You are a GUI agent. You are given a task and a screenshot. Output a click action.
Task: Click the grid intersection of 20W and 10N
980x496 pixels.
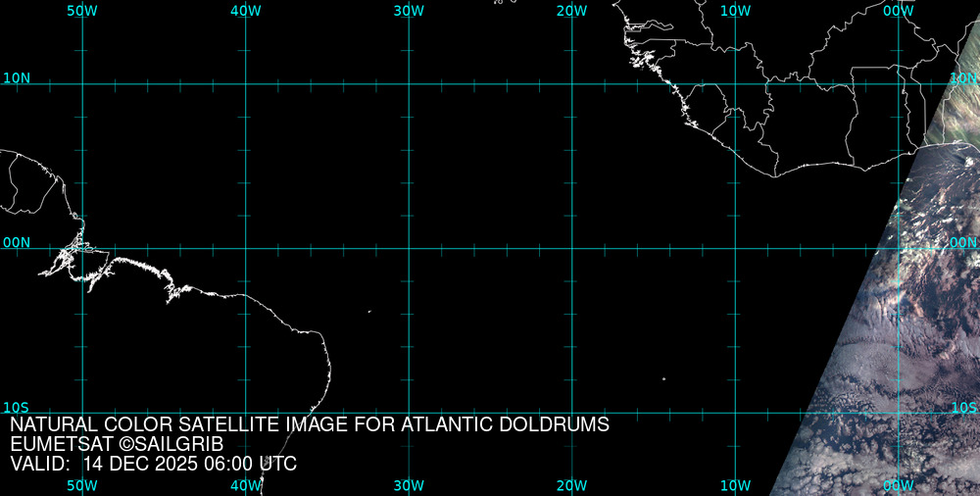click(571, 83)
